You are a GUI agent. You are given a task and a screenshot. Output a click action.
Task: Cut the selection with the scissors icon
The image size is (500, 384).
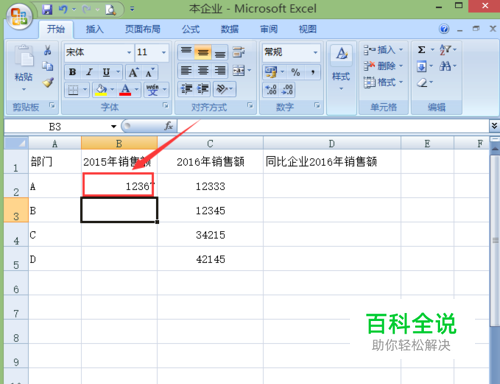48,50
